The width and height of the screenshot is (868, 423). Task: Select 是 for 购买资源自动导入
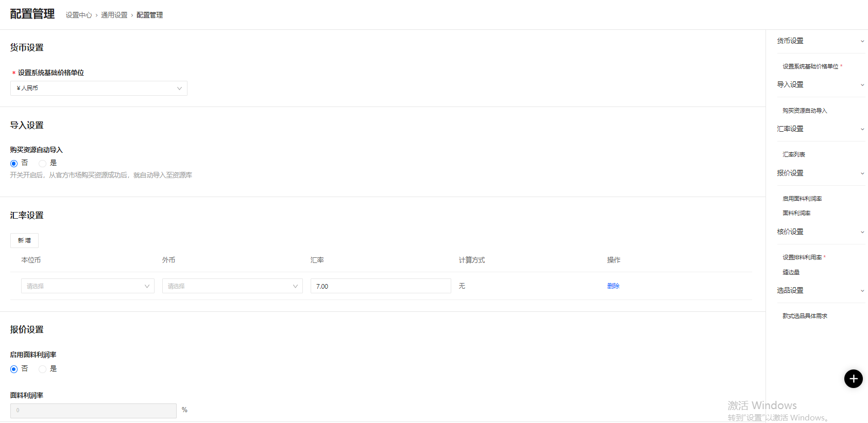43,164
